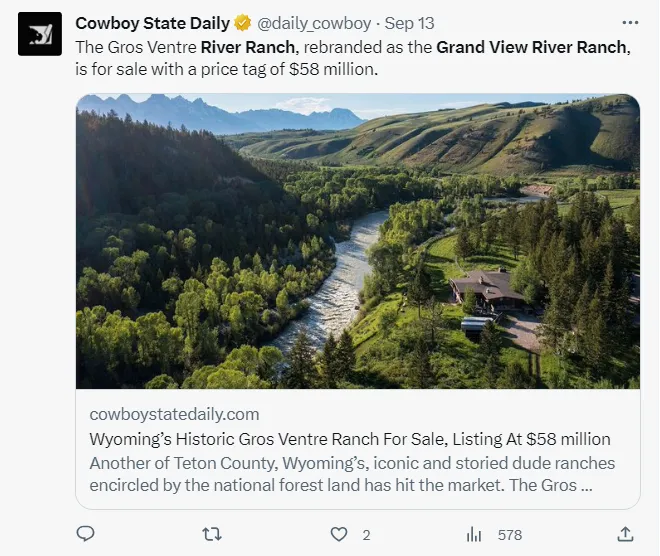Like the post with the heart icon
This screenshot has height=556, width=660.
(x=340, y=534)
